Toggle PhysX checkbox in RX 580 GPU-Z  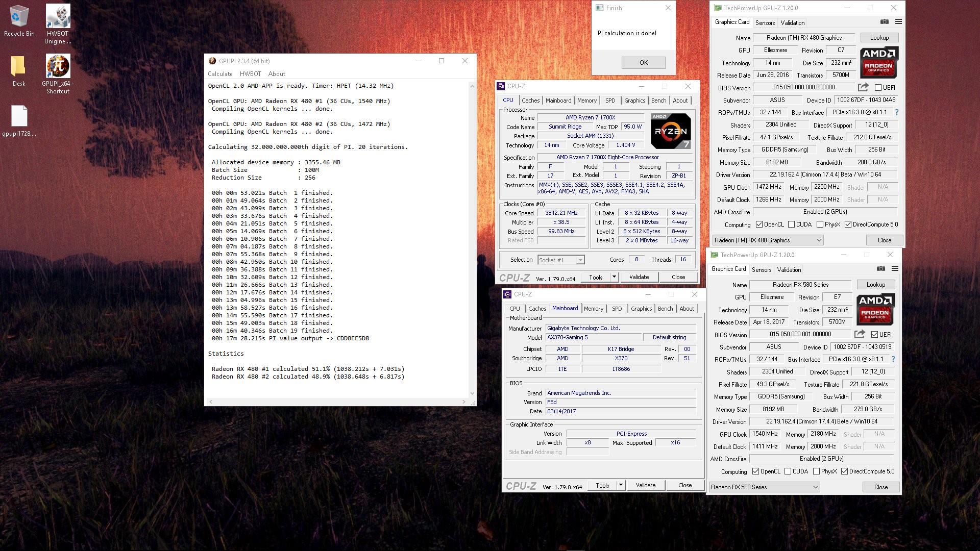click(x=816, y=471)
